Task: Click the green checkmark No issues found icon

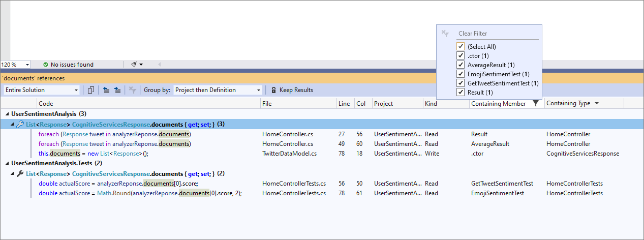Action: click(46, 65)
